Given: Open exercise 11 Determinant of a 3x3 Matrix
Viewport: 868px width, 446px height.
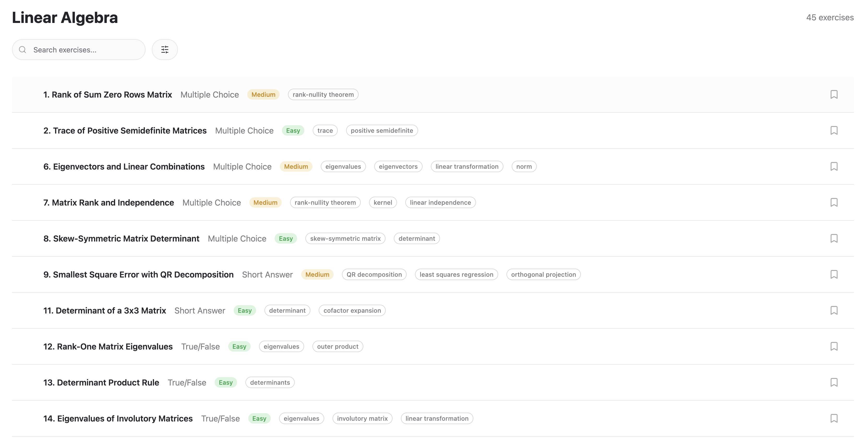Looking at the screenshot, I should [105, 311].
